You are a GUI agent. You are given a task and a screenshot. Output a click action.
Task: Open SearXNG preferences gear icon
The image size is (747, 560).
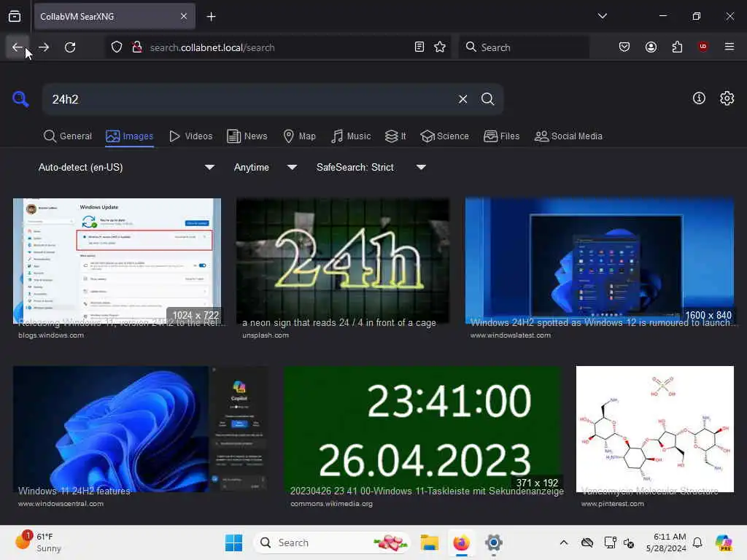[x=727, y=98]
